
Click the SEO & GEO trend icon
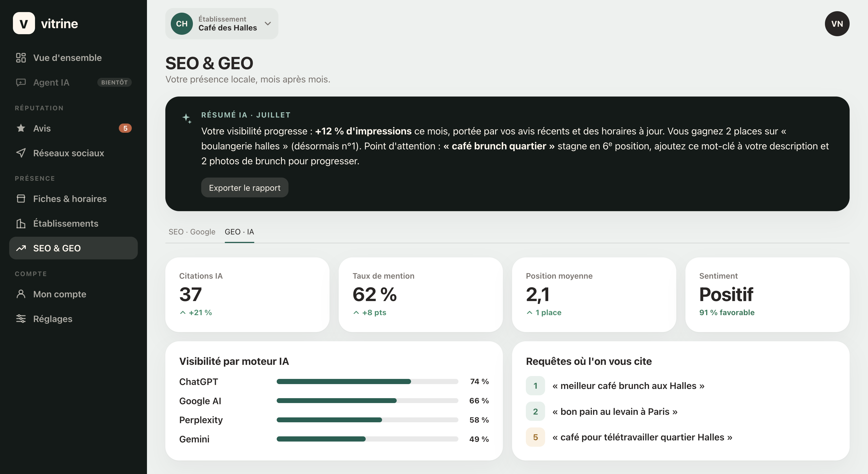click(x=21, y=248)
